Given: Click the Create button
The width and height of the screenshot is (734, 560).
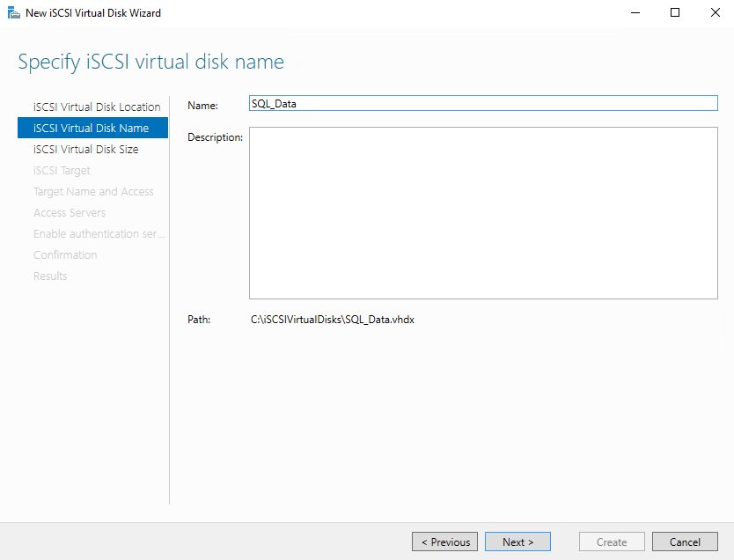Looking at the screenshot, I should [612, 542].
